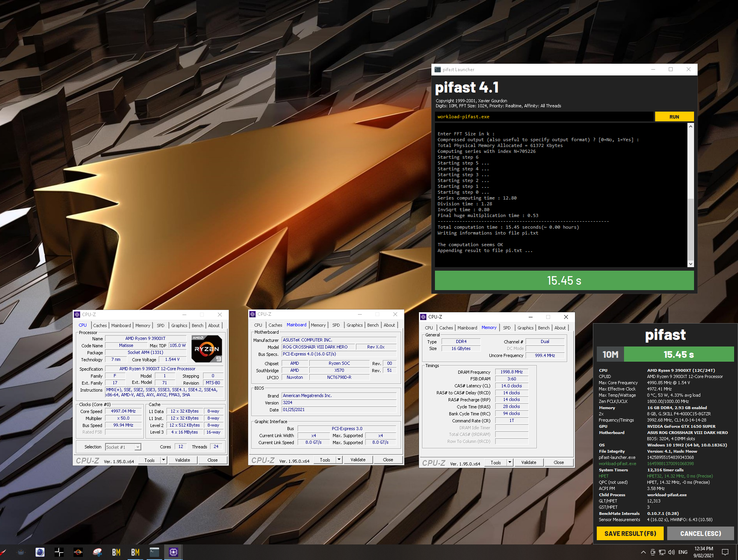Image resolution: width=738 pixels, height=560 pixels.
Task: Open the cat-face app in the taskbar
Action: coord(21,552)
